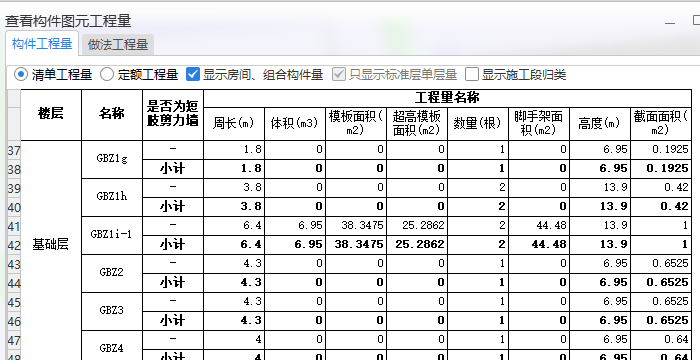Click the 38.3475 cell in row 41
700x360 pixels.
pos(356,226)
